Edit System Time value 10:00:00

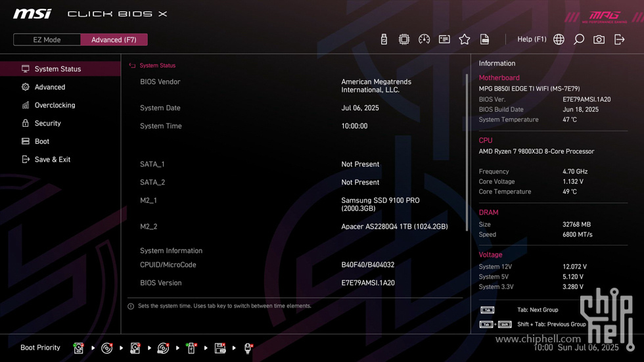(354, 126)
